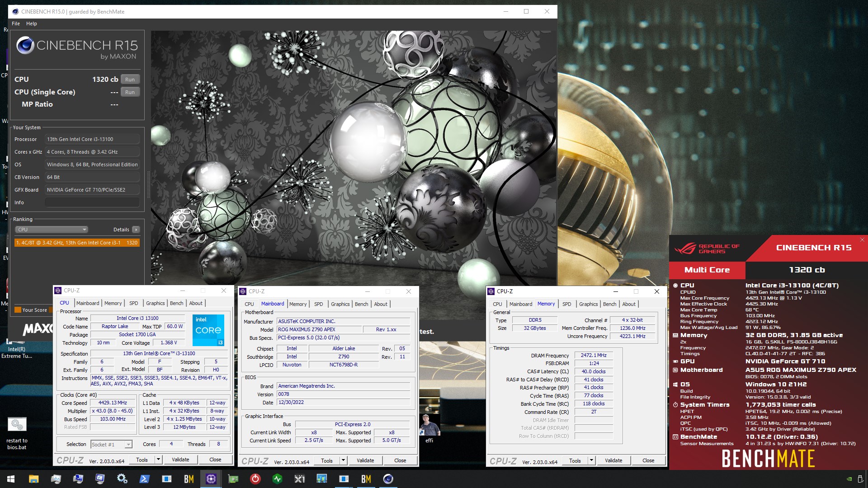868x488 pixels.
Task: Click the Cinebench panel splitter grip
Action: [148, 184]
